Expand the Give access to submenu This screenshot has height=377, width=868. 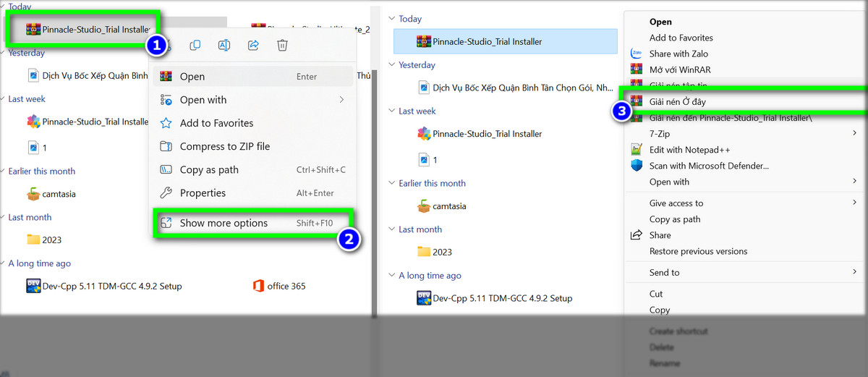tap(854, 203)
